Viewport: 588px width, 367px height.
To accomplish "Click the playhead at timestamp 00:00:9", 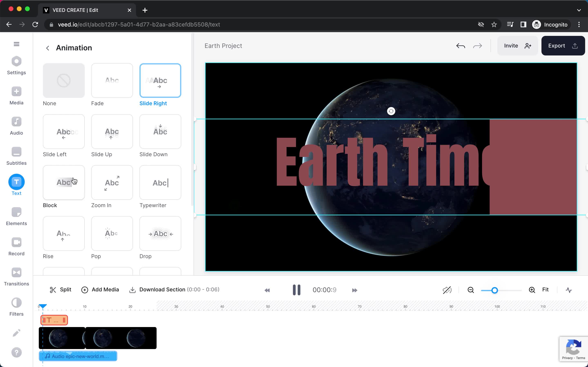I will [x=43, y=306].
